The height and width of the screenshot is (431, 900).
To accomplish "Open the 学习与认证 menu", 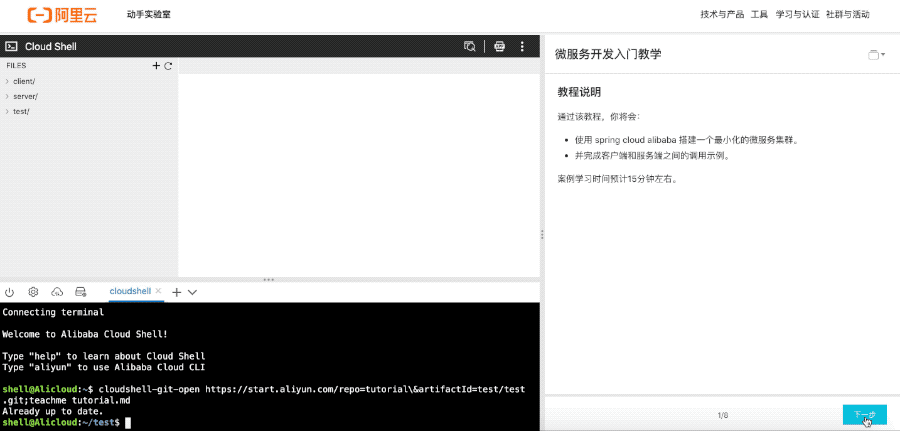I will (797, 15).
